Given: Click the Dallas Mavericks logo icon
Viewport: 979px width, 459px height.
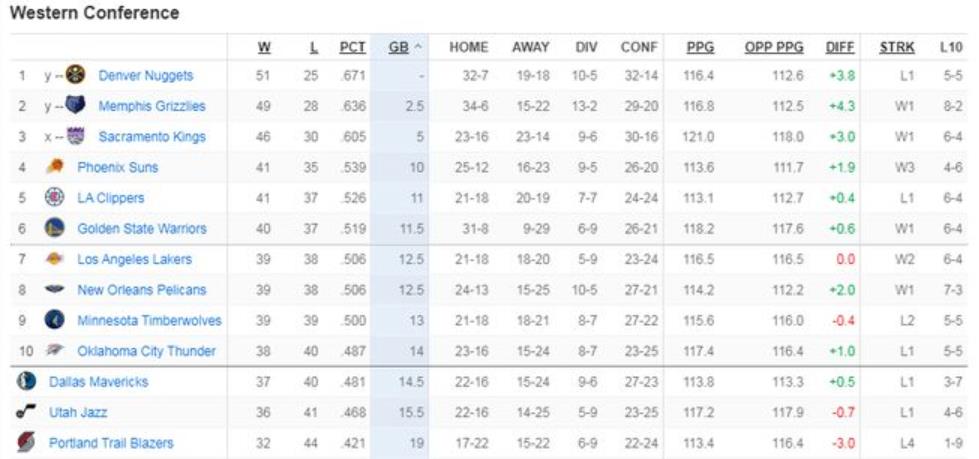Looking at the screenshot, I should [26, 381].
